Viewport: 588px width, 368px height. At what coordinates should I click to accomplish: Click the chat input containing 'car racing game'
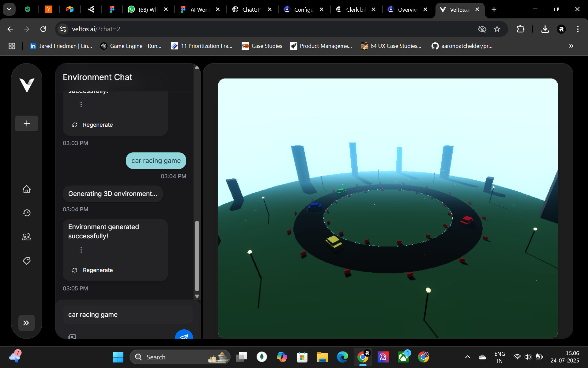[x=128, y=315]
